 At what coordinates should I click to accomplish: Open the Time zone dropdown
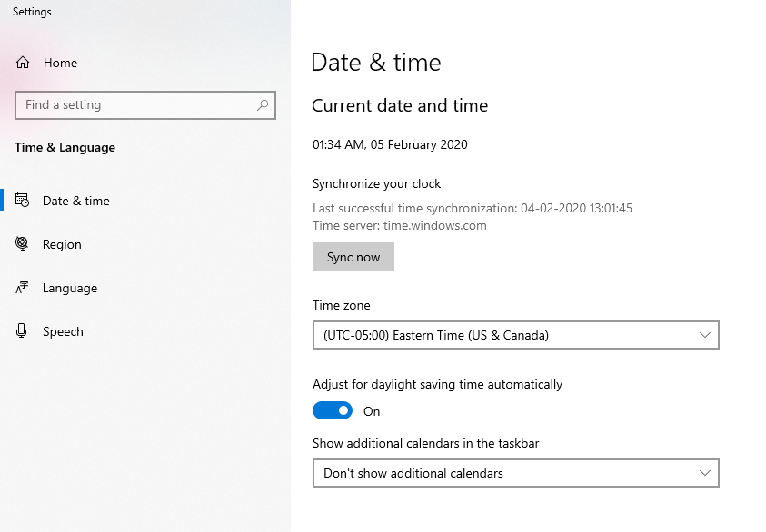tap(516, 335)
